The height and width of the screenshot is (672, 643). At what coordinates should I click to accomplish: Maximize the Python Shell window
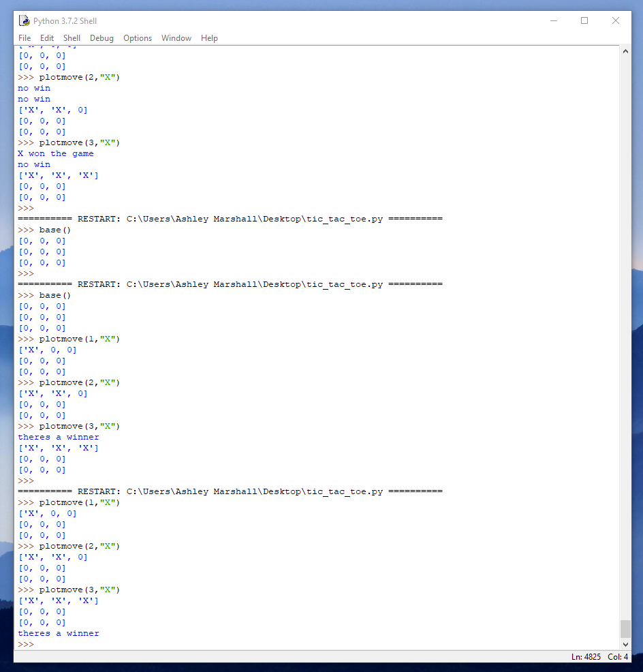click(x=584, y=21)
